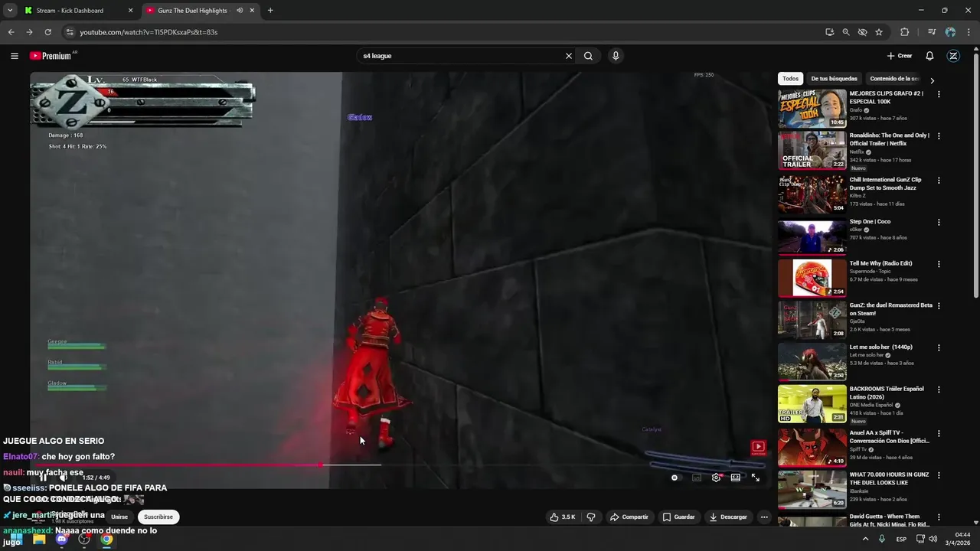
Task: Open Chrome extensions puzzle icon
Action: coord(904,32)
